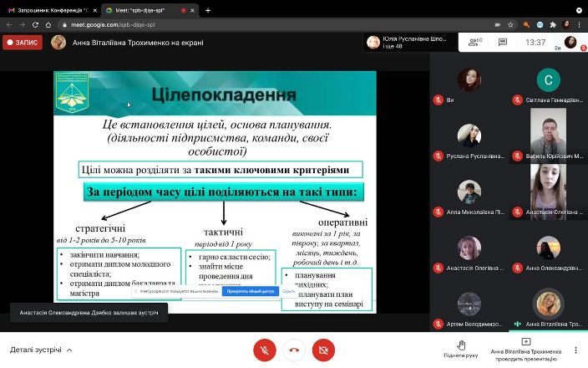Click the hide link in sharing bar
Viewport: 588px width, 368px height.
(x=288, y=291)
